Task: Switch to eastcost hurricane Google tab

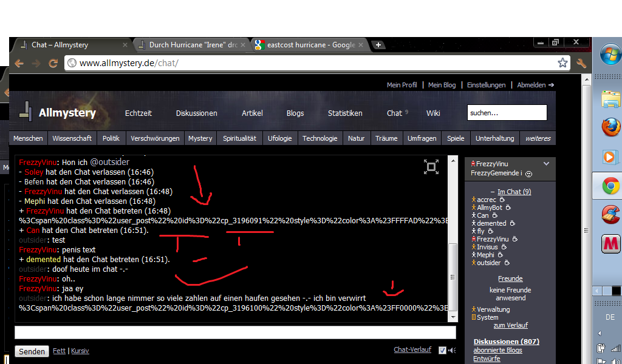Action: pos(309,45)
